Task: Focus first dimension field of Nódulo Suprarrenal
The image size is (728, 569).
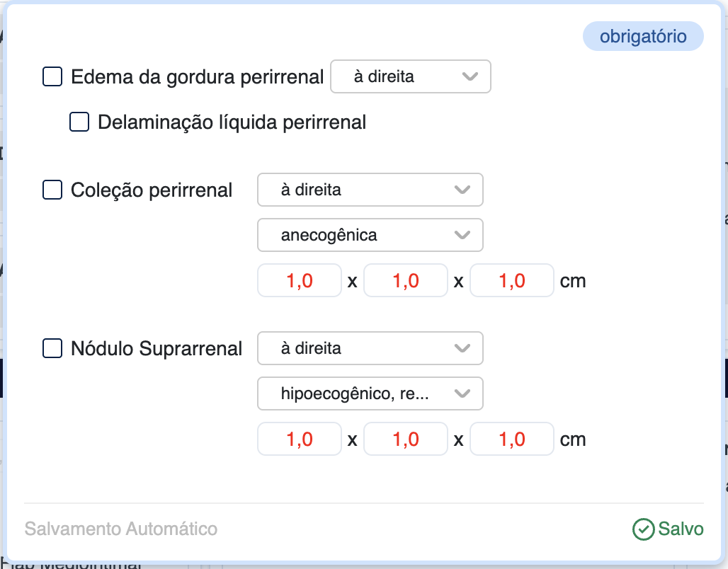Action: (300, 439)
